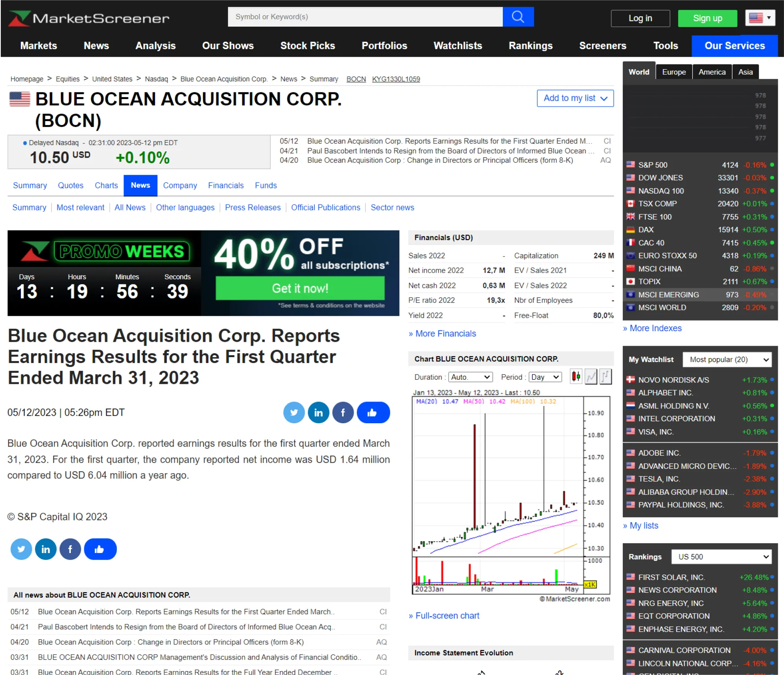Switch to the America indexes tab
784x675 pixels.
click(712, 72)
